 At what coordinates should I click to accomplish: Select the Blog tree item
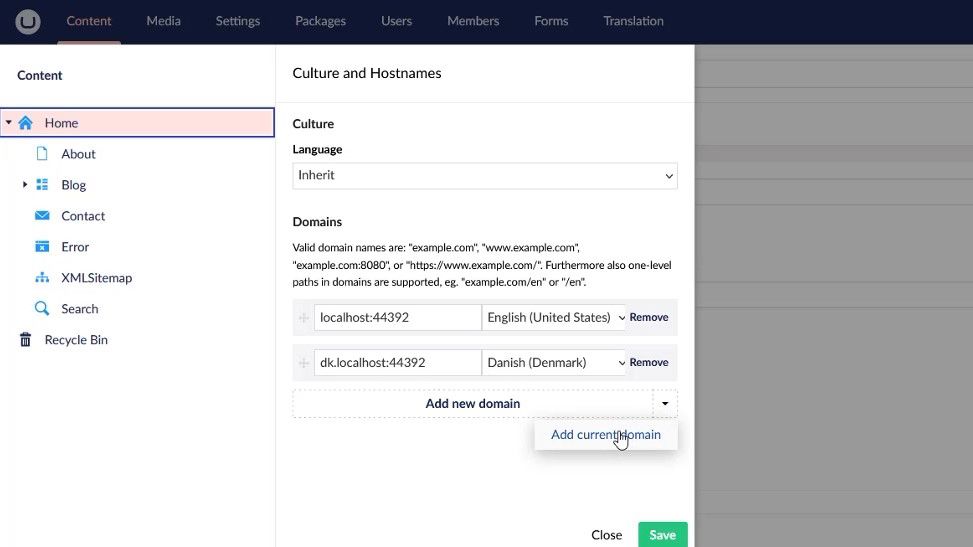tap(73, 185)
